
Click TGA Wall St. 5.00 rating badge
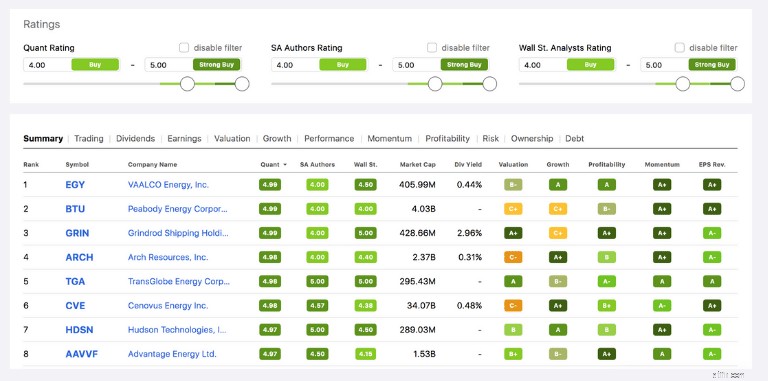[365, 281]
